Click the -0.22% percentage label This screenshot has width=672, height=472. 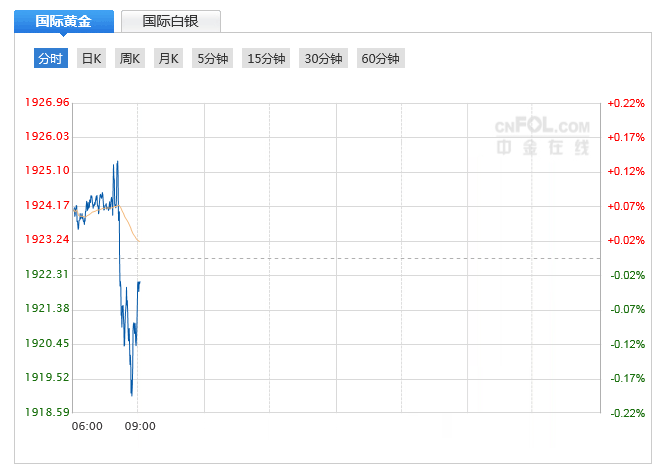point(626,412)
